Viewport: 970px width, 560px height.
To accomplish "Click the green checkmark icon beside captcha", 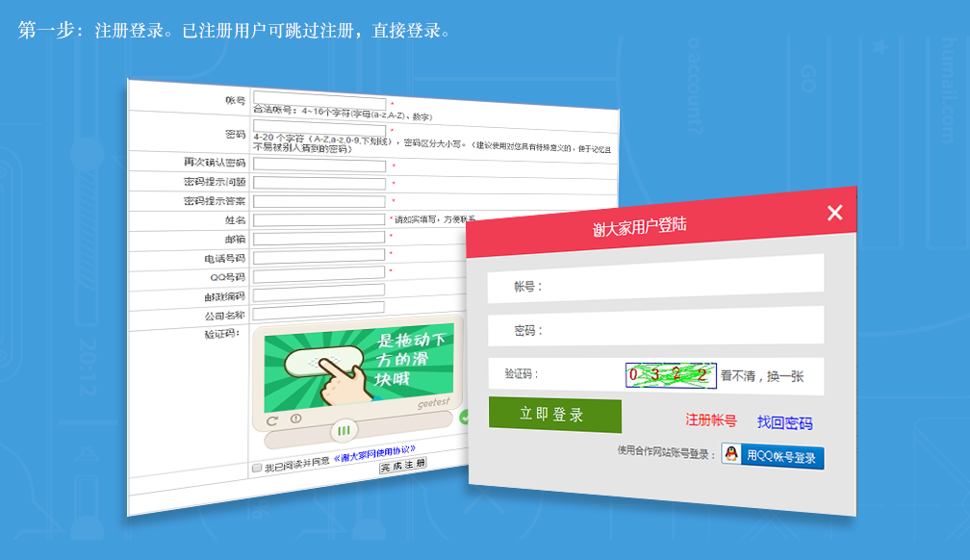I will pyautogui.click(x=464, y=418).
